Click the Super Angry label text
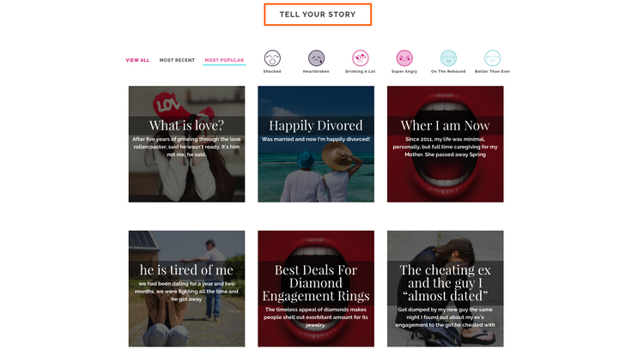 (404, 71)
